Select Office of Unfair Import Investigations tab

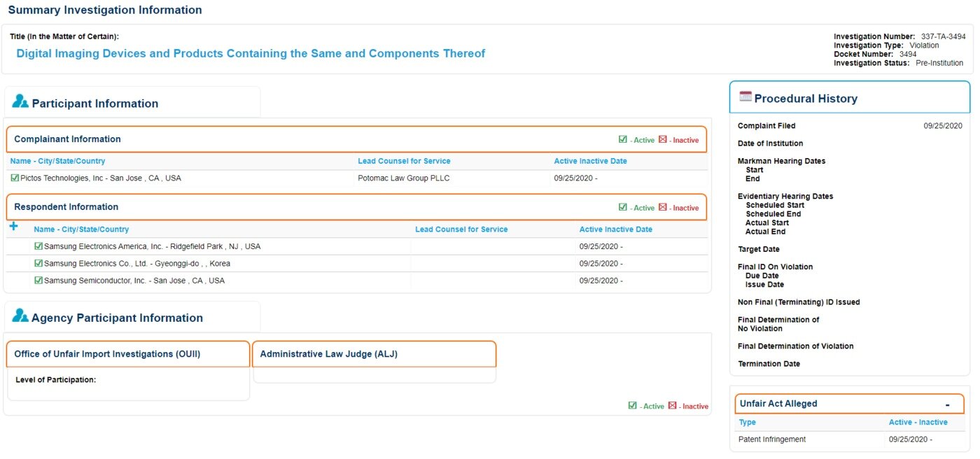click(128, 354)
